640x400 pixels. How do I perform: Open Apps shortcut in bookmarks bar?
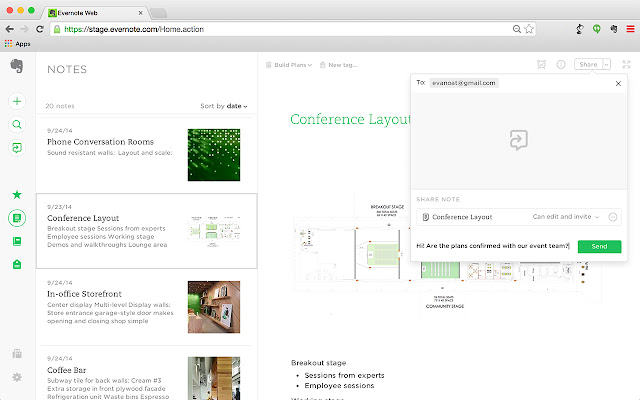pyautogui.click(x=18, y=44)
